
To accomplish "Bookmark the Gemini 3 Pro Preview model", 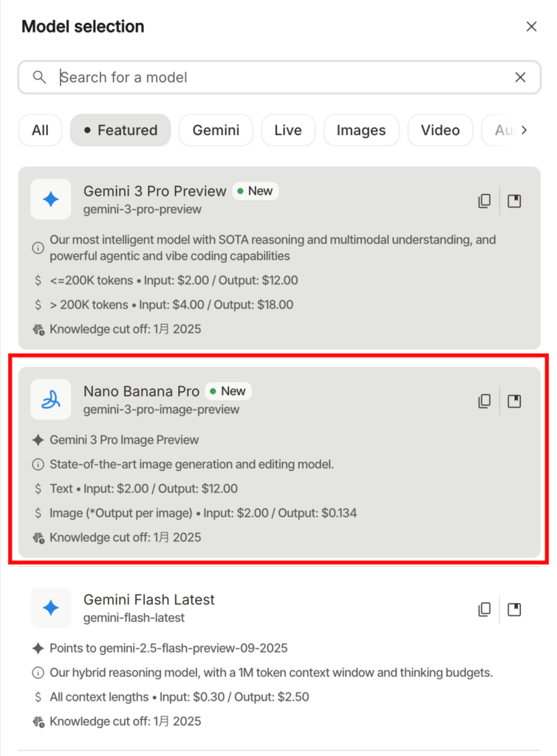I will point(514,200).
